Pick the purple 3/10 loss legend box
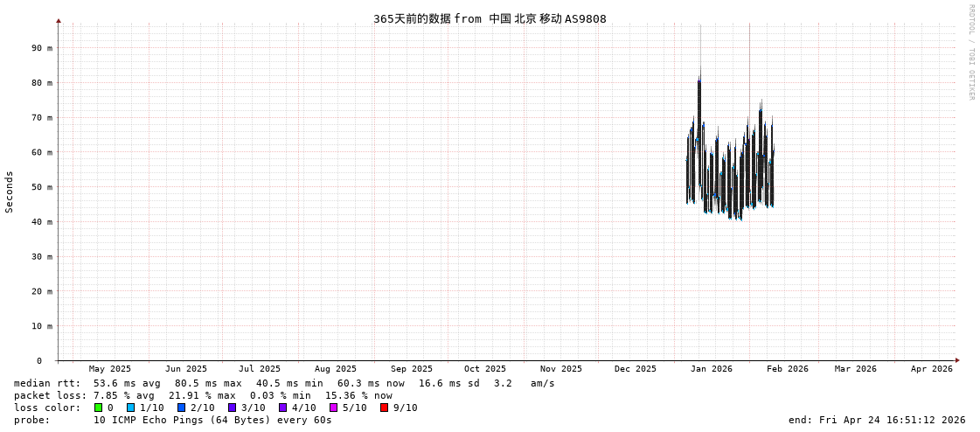Viewport: 980px width, 432px height. (233, 408)
